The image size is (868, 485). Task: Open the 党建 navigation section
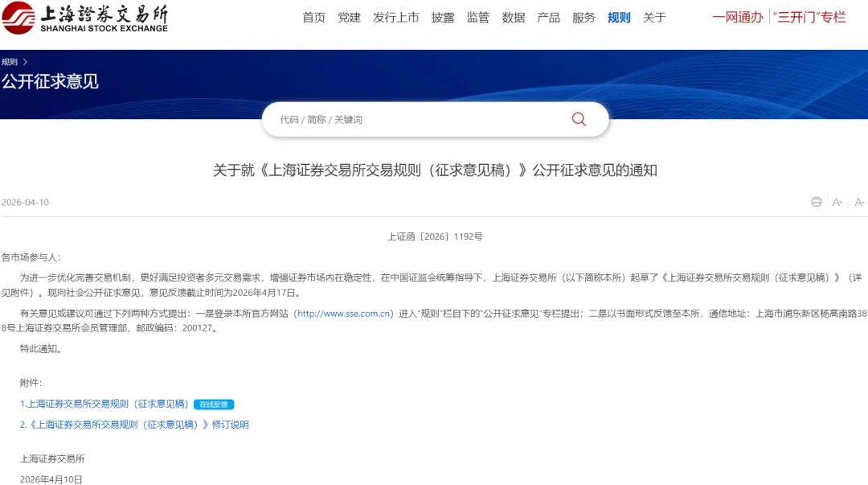(x=348, y=17)
